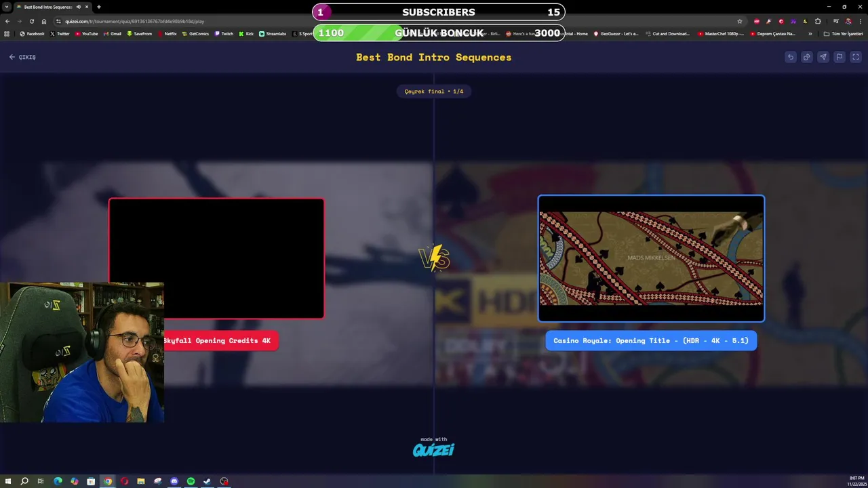Open Spotify from taskbar
The image size is (868, 488).
tap(191, 481)
